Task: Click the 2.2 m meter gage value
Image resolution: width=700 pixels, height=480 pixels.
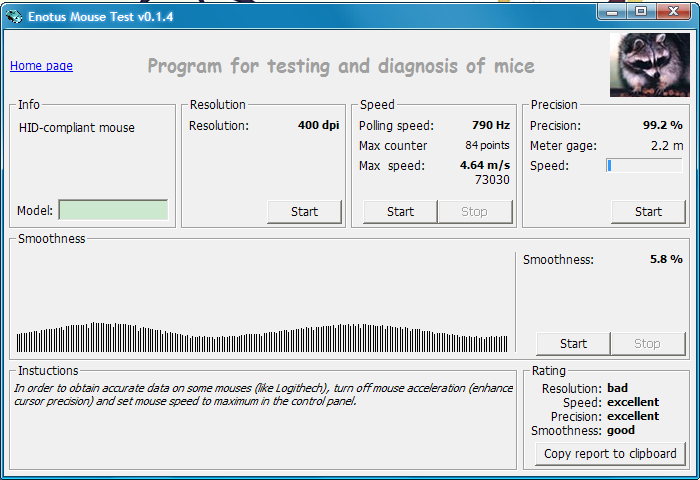Action: pos(667,146)
